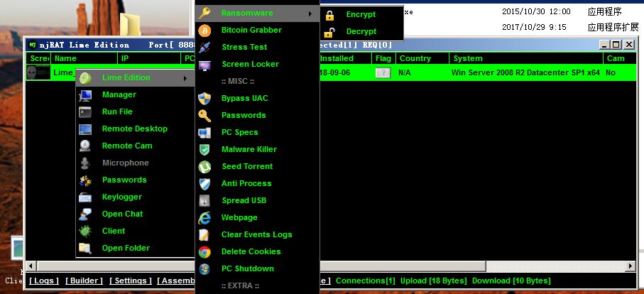Click the truncated Assemb… link in status bar
The width and height of the screenshot is (644, 294).
176,281
